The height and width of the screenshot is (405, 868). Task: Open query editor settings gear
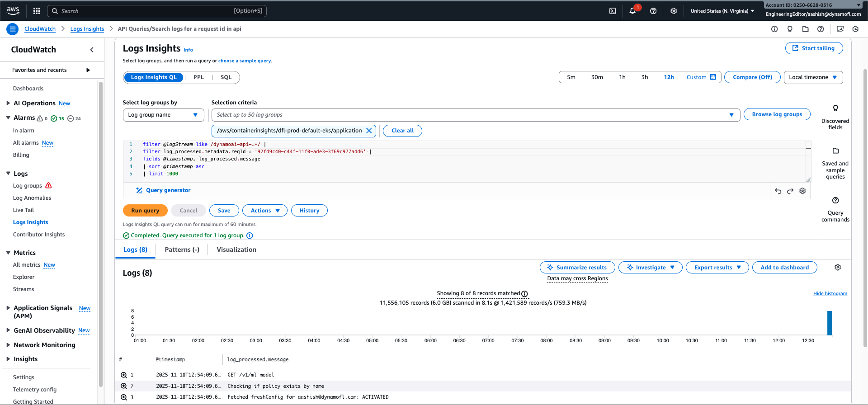802,191
